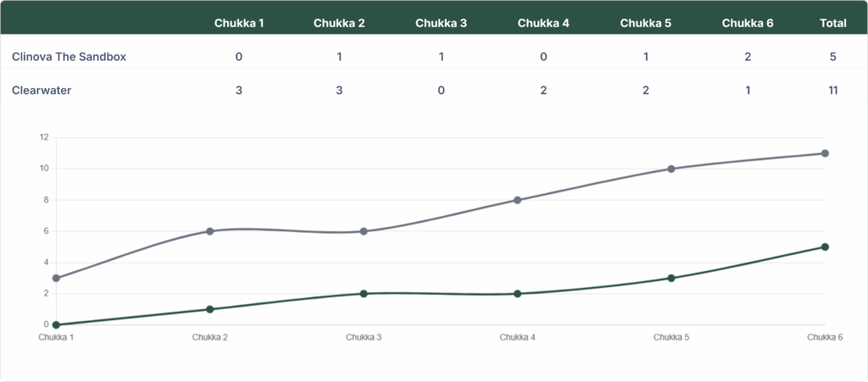The height and width of the screenshot is (382, 868).
Task: Click the Chukka 5 x-axis label on chart
Action: pyautogui.click(x=671, y=337)
